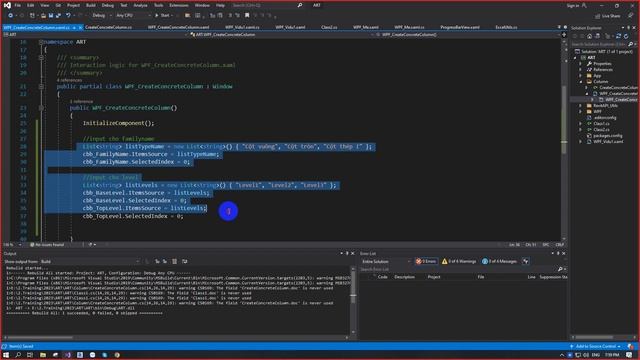Click Clear All icon in Output panel
Screen dimensions: 640x360
(174, 262)
